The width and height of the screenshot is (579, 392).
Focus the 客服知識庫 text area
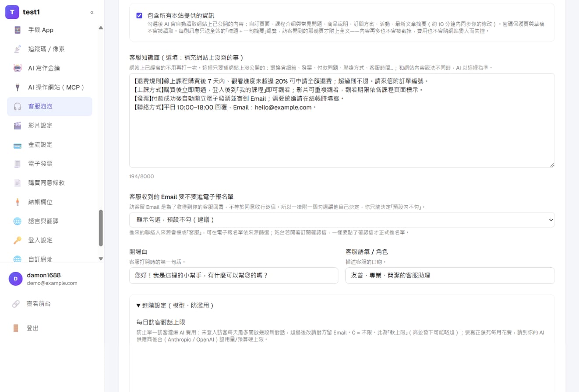pyautogui.click(x=342, y=120)
